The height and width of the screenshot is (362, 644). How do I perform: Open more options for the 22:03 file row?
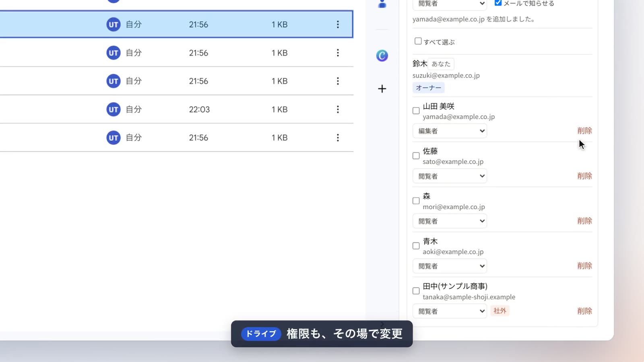[338, 109]
